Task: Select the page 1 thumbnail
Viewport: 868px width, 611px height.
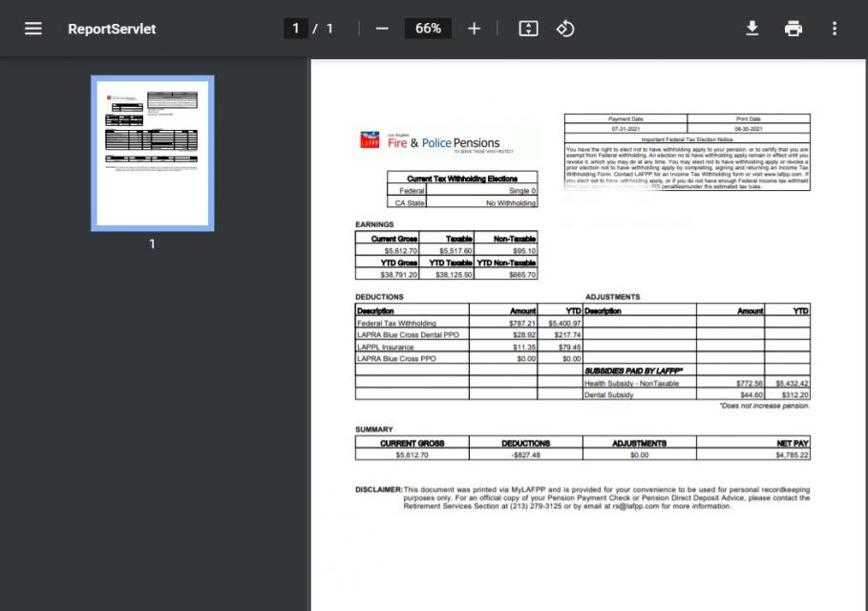Action: click(153, 153)
